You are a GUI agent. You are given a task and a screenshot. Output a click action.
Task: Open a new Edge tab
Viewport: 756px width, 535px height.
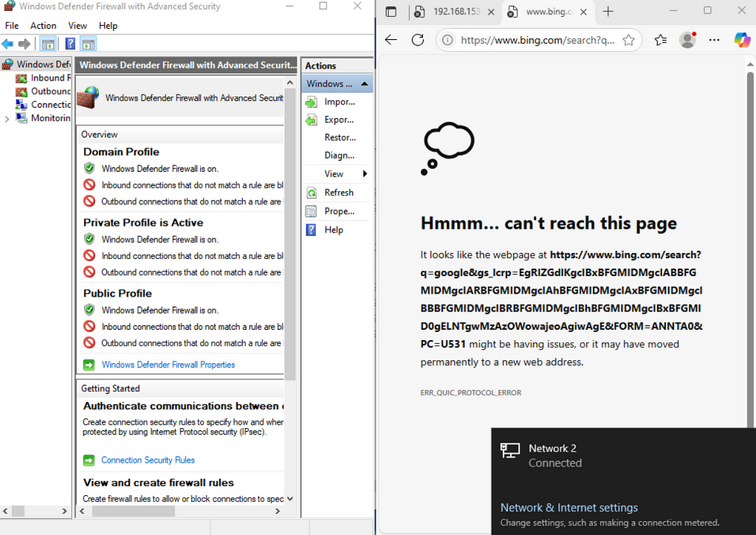608,12
